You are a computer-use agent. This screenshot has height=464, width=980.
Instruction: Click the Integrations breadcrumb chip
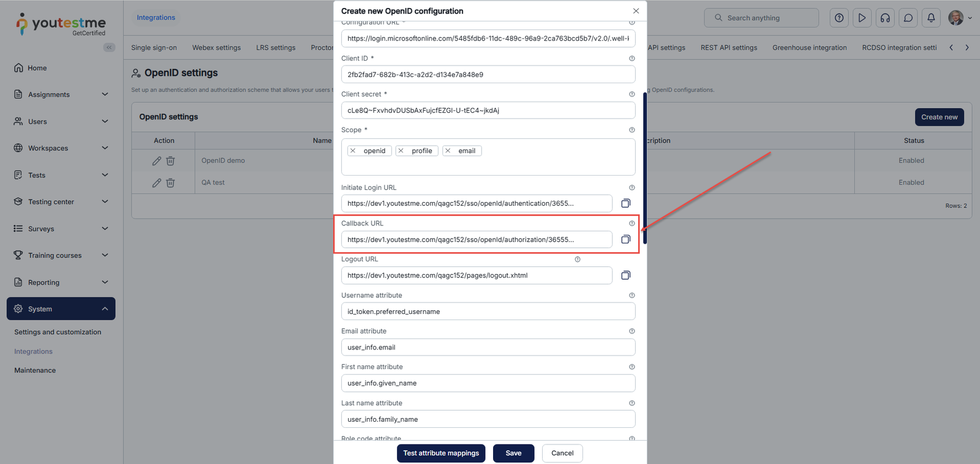(x=156, y=18)
